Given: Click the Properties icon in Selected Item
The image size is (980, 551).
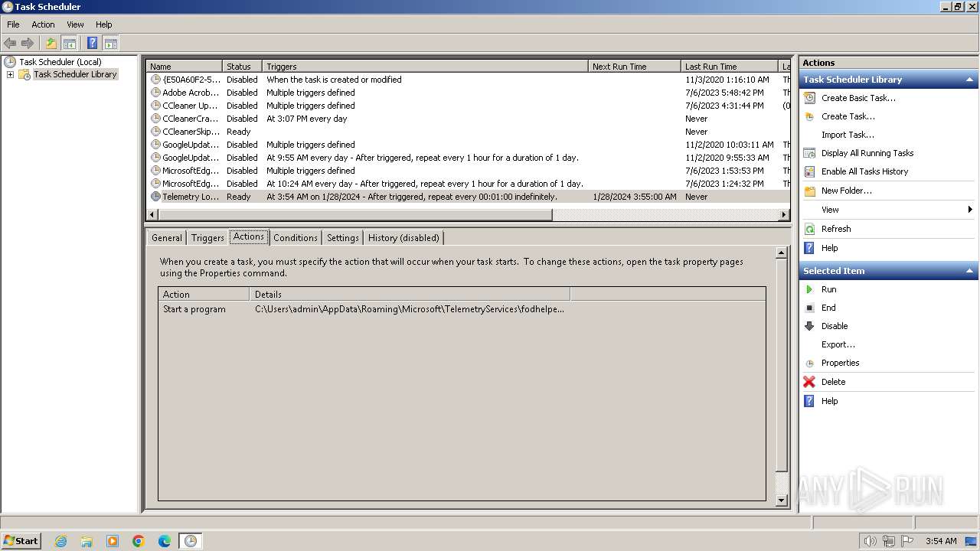Looking at the screenshot, I should [809, 363].
